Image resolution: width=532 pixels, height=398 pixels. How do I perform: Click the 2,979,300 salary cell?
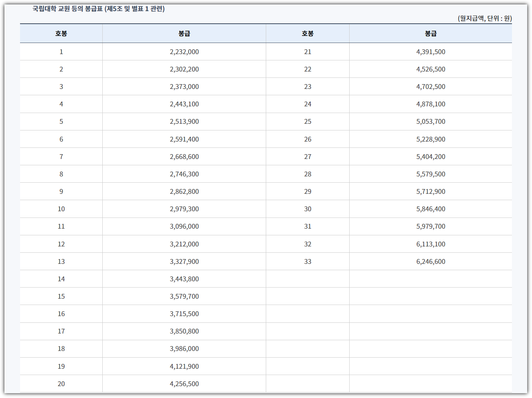(184, 209)
